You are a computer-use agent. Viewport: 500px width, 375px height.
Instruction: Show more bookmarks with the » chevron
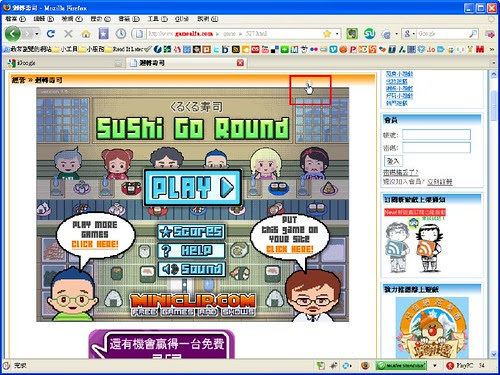(x=492, y=49)
